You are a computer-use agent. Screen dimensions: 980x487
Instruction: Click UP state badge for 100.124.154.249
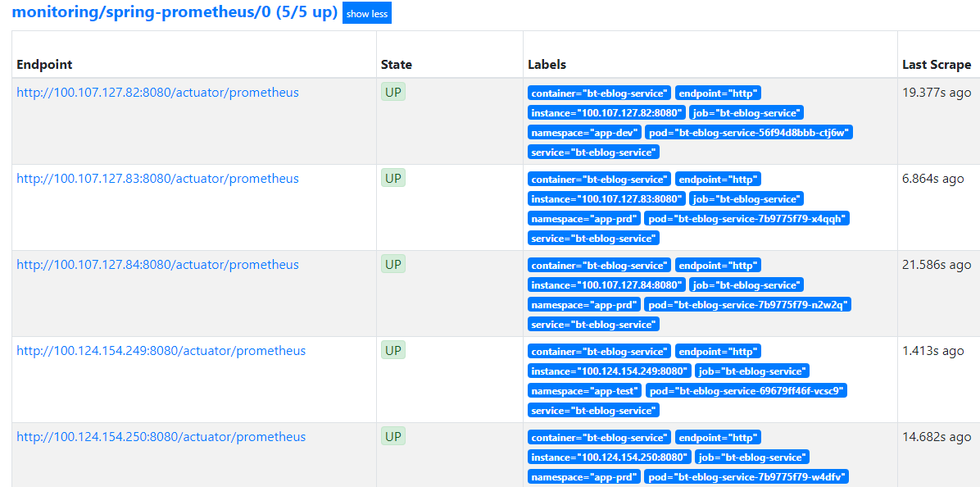(393, 351)
